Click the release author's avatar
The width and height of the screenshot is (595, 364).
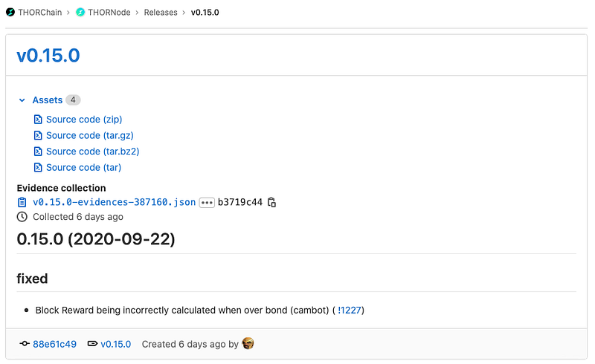(248, 343)
